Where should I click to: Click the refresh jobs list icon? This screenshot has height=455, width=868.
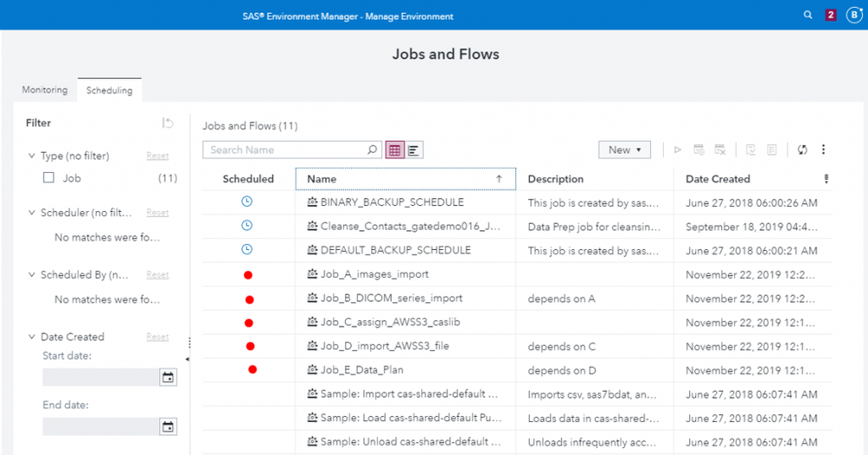[802, 150]
